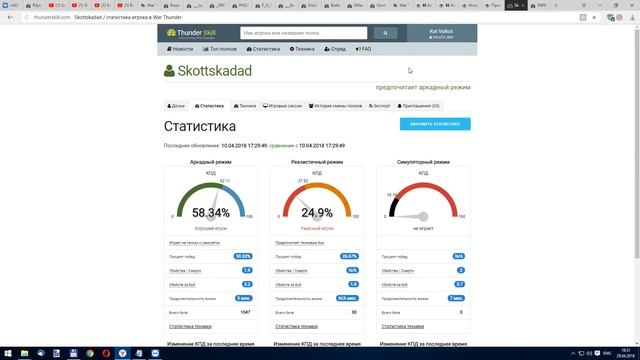
Task: Click the browser new tab plus button
Action: point(556,5)
